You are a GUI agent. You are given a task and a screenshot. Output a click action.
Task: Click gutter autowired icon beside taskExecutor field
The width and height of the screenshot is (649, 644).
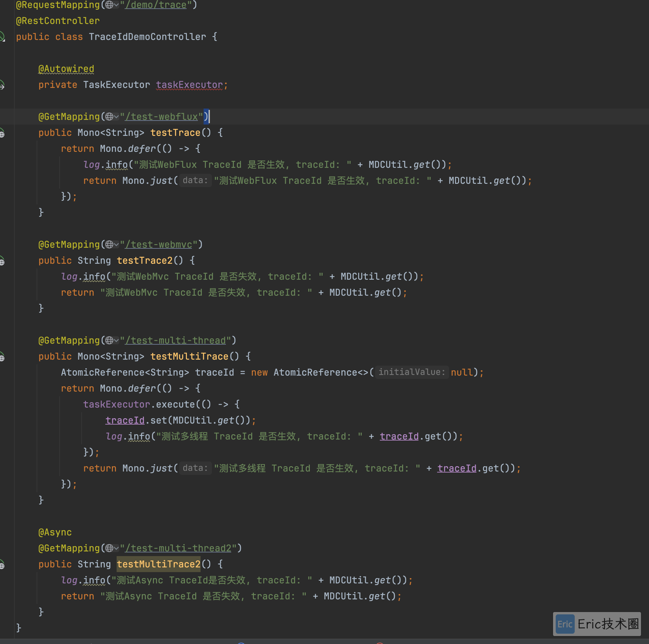tap(2, 85)
